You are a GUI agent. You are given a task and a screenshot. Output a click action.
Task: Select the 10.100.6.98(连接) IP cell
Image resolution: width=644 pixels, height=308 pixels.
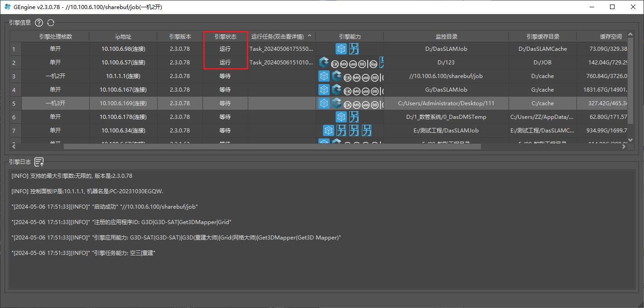coord(123,49)
